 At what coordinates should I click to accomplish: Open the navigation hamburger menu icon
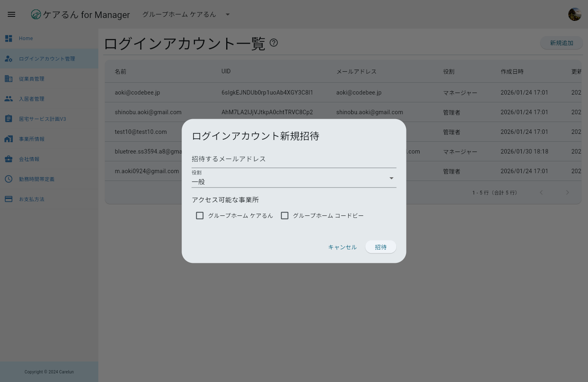click(11, 14)
